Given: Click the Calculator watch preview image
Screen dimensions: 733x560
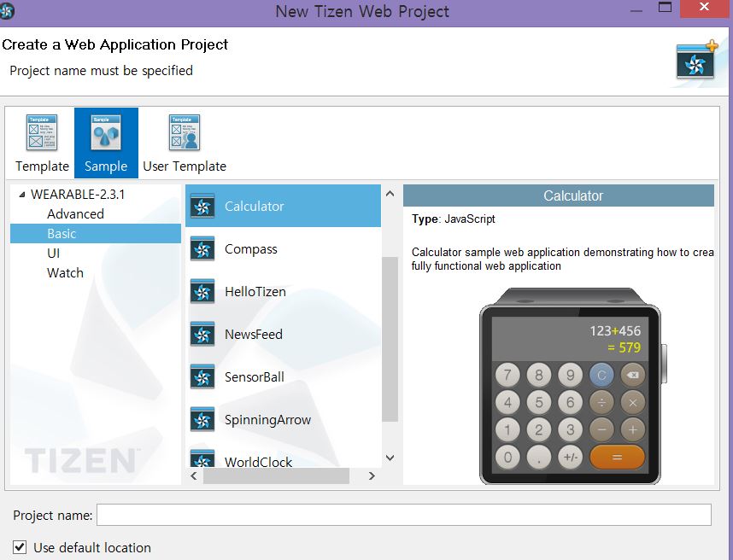Looking at the screenshot, I should click(572, 386).
